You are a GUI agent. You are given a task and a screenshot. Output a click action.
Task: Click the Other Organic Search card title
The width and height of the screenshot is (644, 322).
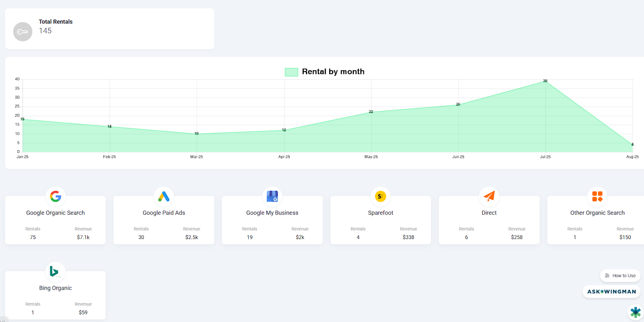click(x=597, y=213)
